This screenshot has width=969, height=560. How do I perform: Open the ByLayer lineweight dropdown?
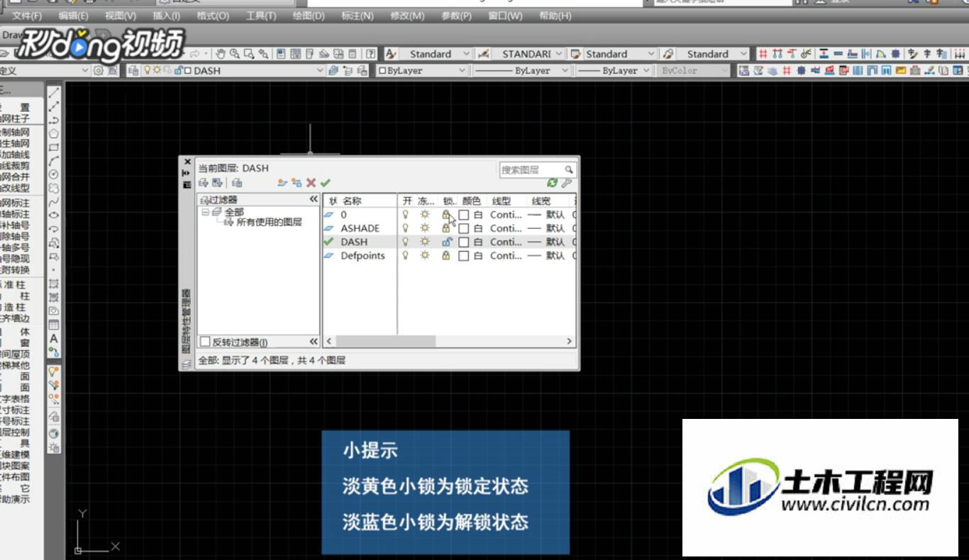click(646, 70)
